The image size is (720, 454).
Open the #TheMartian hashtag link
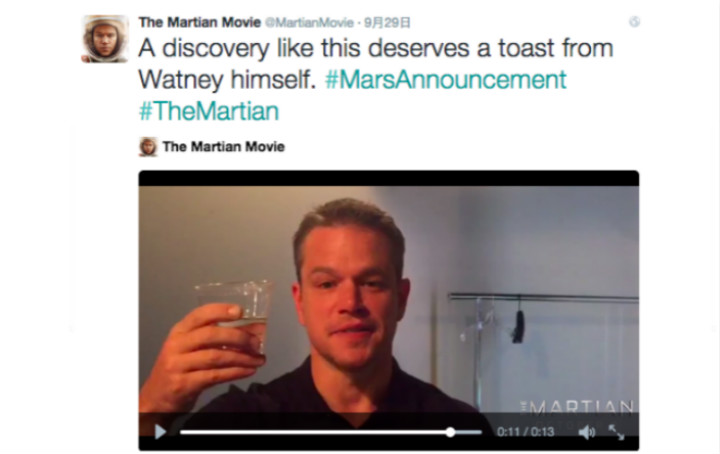(x=209, y=111)
